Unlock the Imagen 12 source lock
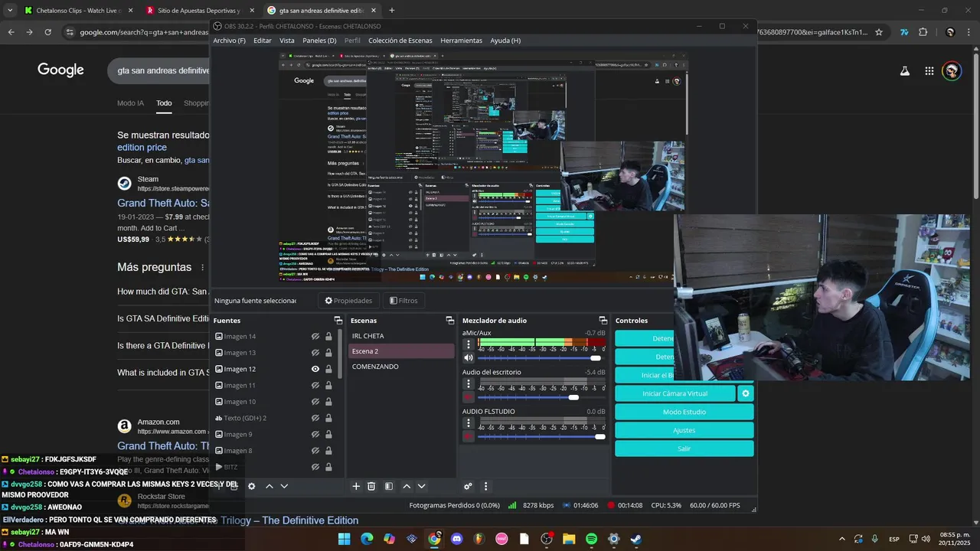The width and height of the screenshot is (980, 551). point(328,369)
